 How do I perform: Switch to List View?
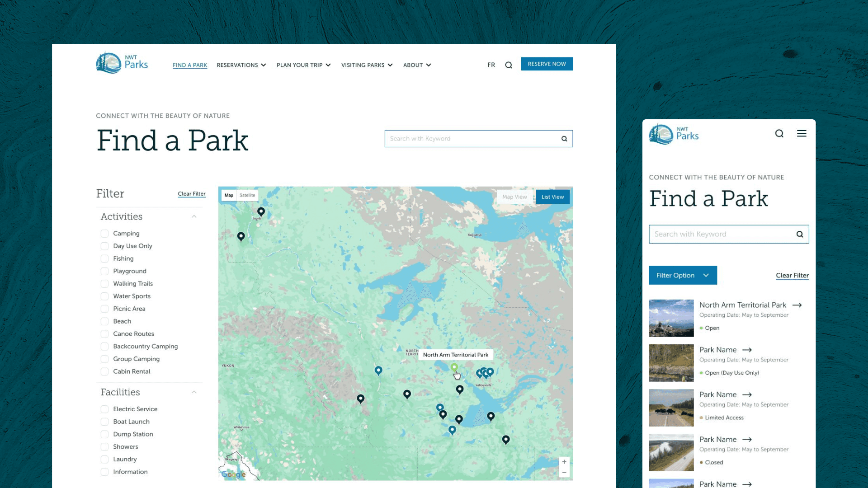coord(553,197)
